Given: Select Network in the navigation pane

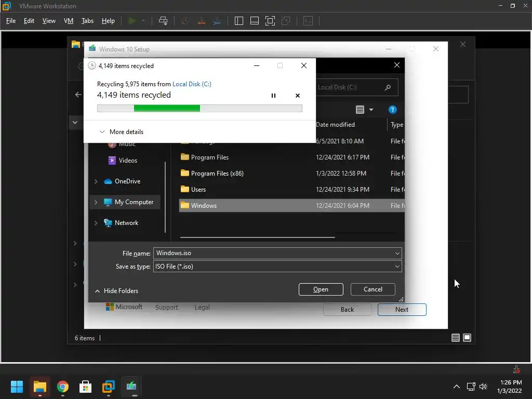Looking at the screenshot, I should [126, 223].
